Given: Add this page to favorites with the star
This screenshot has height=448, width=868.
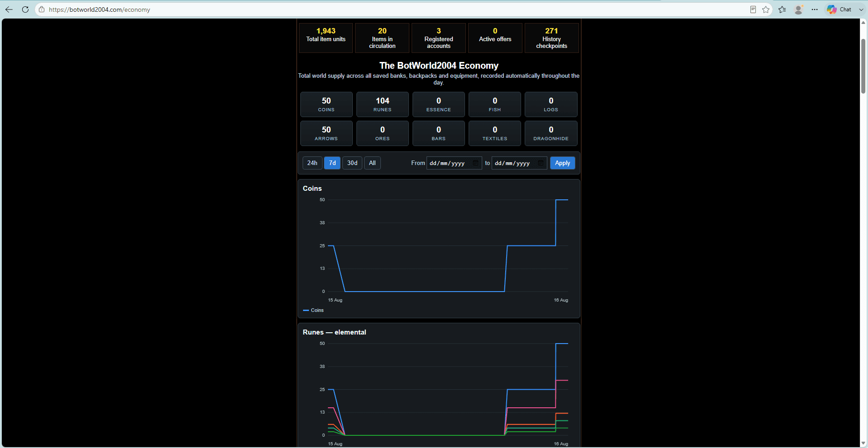Looking at the screenshot, I should pos(766,9).
